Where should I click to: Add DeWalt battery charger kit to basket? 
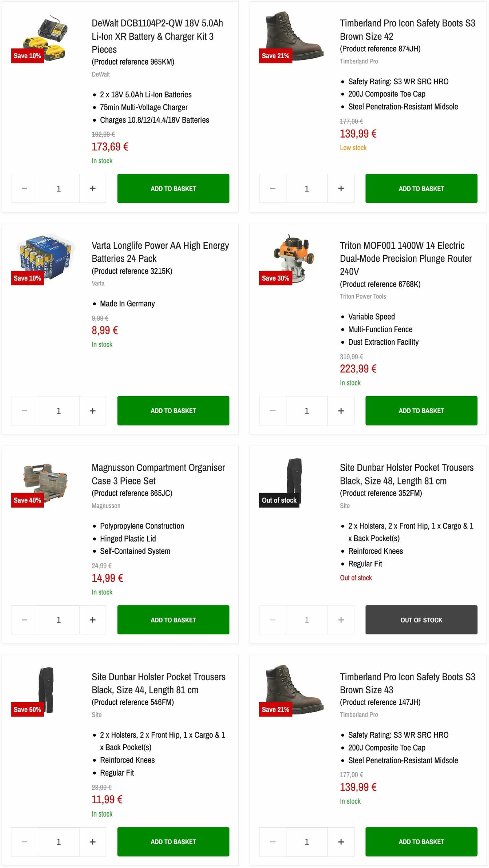point(173,188)
